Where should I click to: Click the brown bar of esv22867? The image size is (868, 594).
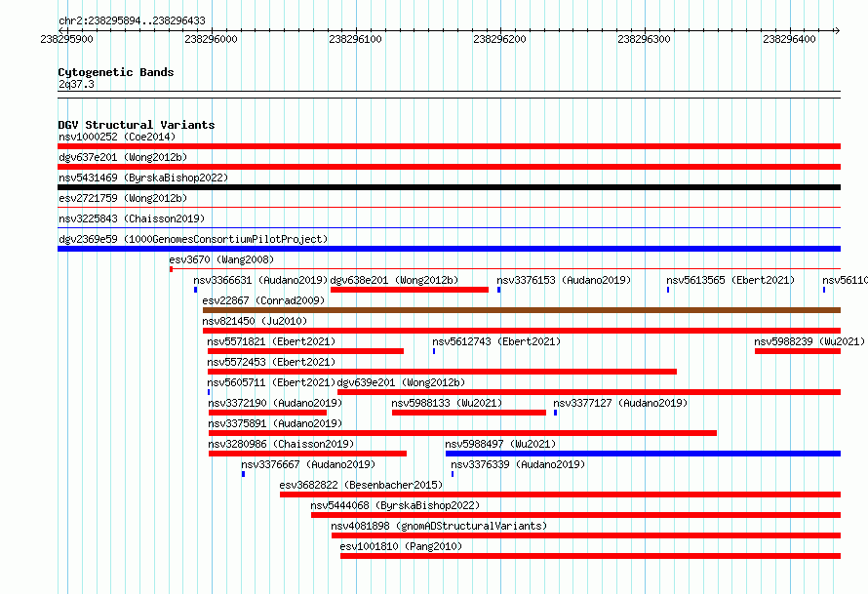(522, 310)
